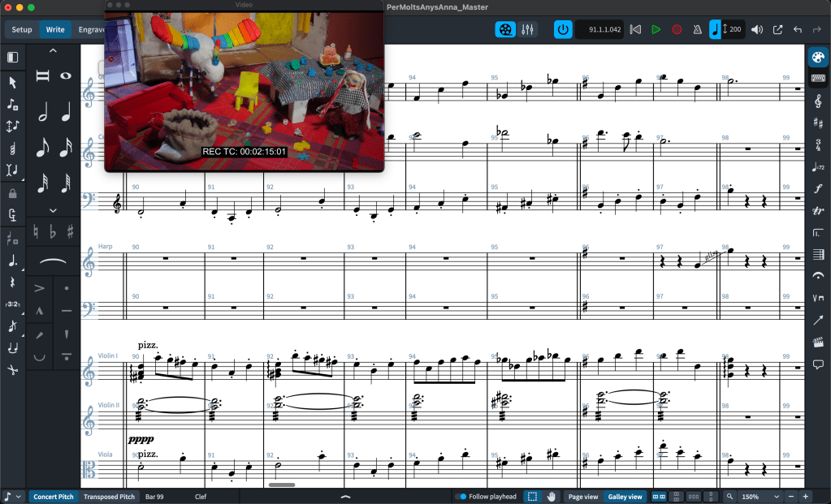Image resolution: width=831 pixels, height=504 pixels.
Task: Start playback with the green play button
Action: coord(656,30)
